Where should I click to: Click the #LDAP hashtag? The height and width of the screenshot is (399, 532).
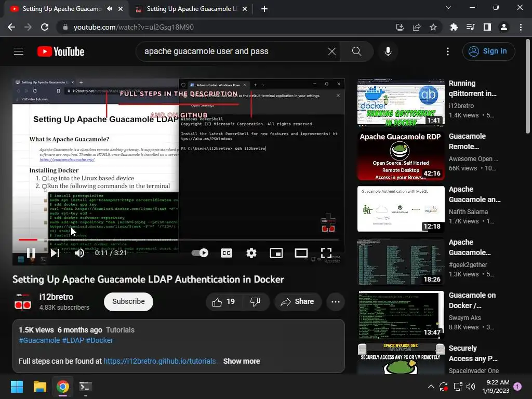pyautogui.click(x=73, y=340)
